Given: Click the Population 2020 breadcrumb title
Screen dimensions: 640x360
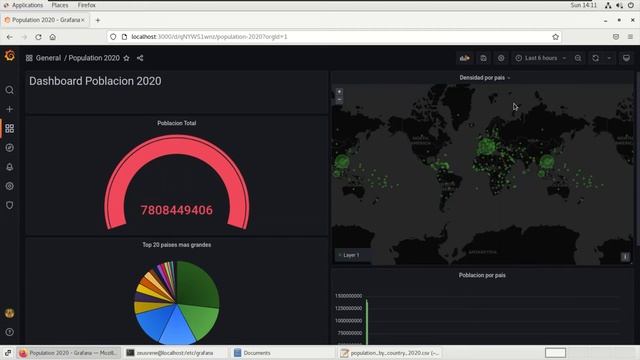Looking at the screenshot, I should point(94,58).
